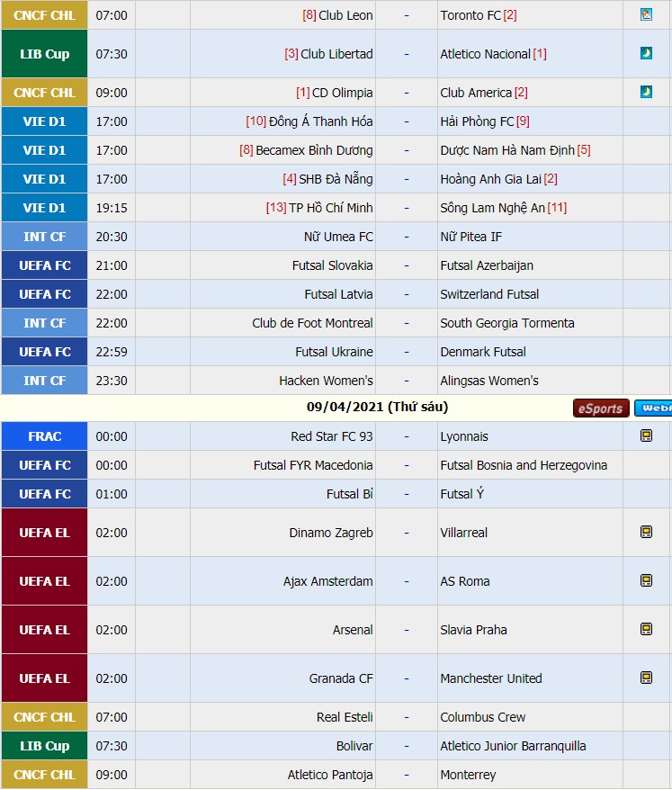Open the blue Web button next to eSports
672x790 pixels.
point(653,408)
